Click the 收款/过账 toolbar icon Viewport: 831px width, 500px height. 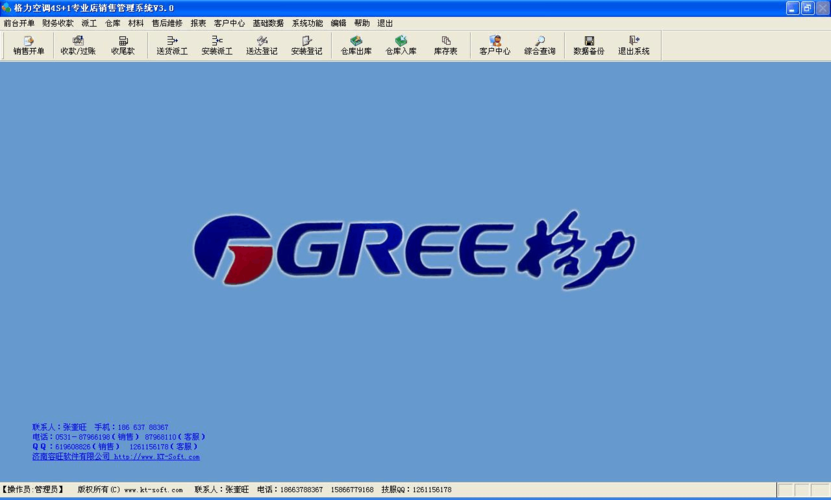pos(78,45)
